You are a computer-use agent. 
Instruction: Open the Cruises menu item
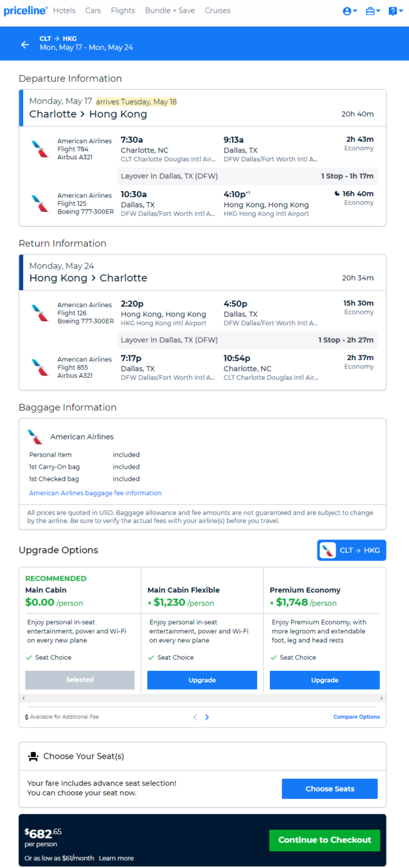[218, 10]
